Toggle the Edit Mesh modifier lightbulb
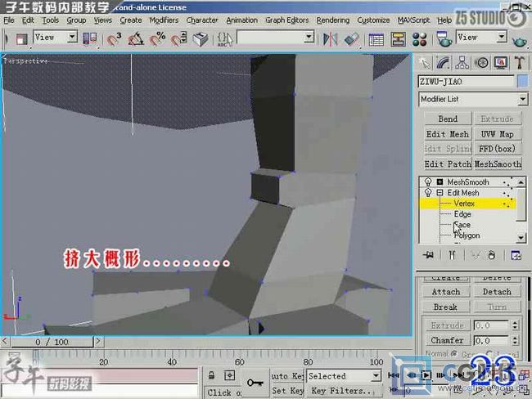Screen dimensions: 532x399 [426, 192]
